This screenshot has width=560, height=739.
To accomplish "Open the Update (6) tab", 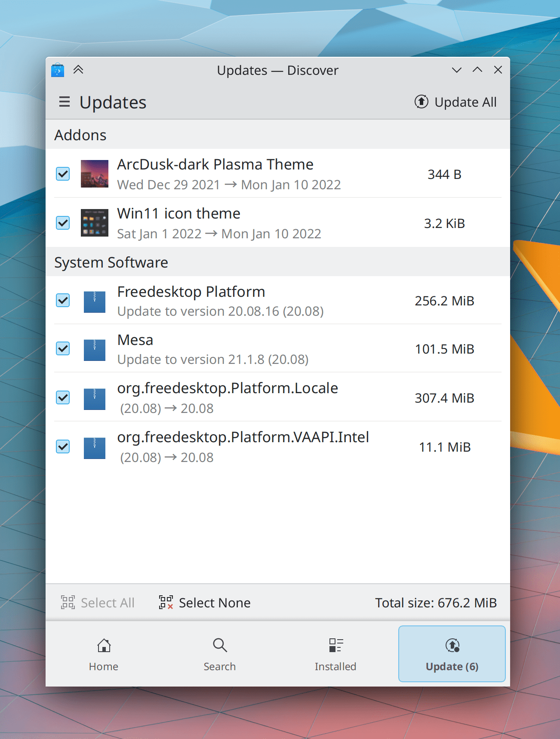I will (x=452, y=654).
